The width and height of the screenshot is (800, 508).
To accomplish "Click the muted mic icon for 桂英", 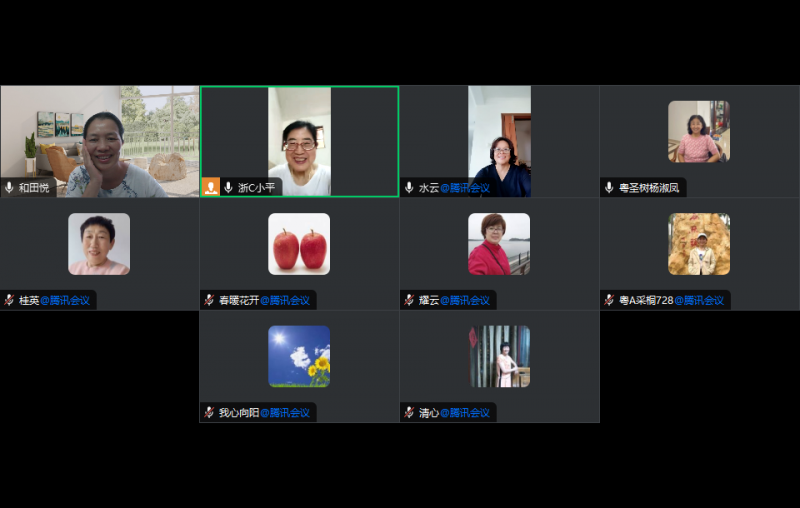I will [x=9, y=300].
